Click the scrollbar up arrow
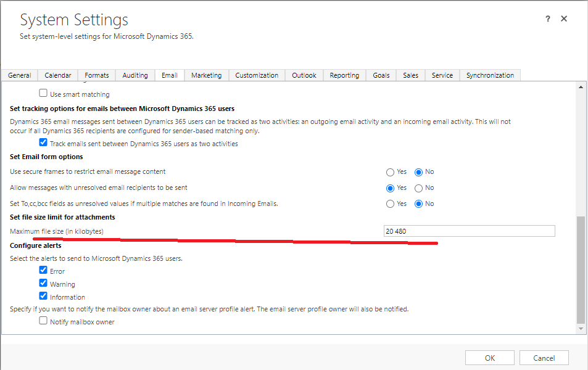The image size is (588, 370). coord(581,87)
